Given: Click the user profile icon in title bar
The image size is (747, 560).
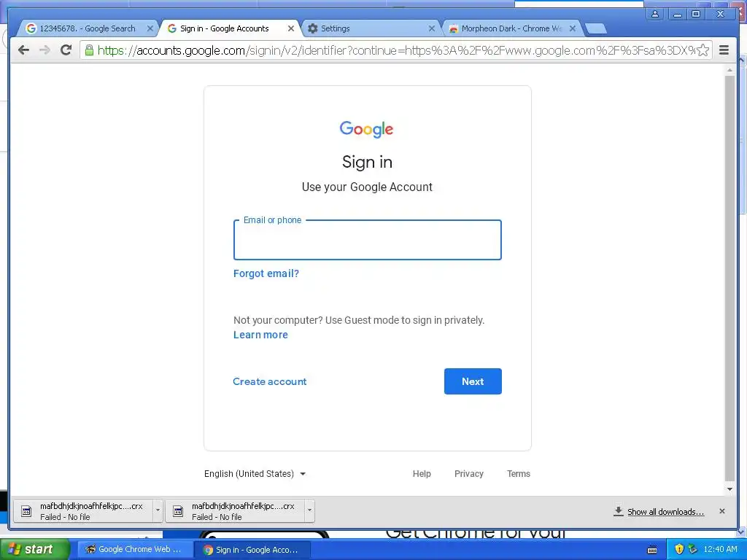Looking at the screenshot, I should (655, 14).
